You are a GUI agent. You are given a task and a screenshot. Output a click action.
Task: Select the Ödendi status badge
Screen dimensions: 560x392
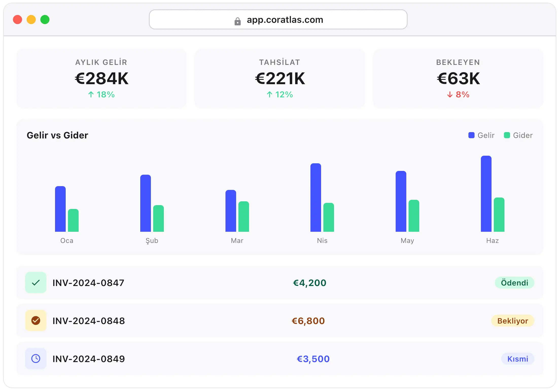coord(514,282)
